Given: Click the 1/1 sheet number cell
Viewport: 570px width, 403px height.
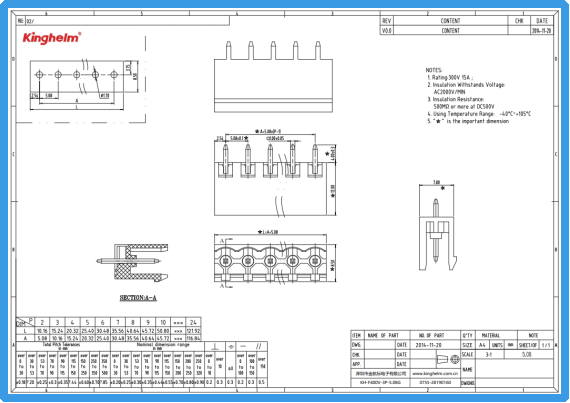Looking at the screenshot, I should click(x=546, y=345).
